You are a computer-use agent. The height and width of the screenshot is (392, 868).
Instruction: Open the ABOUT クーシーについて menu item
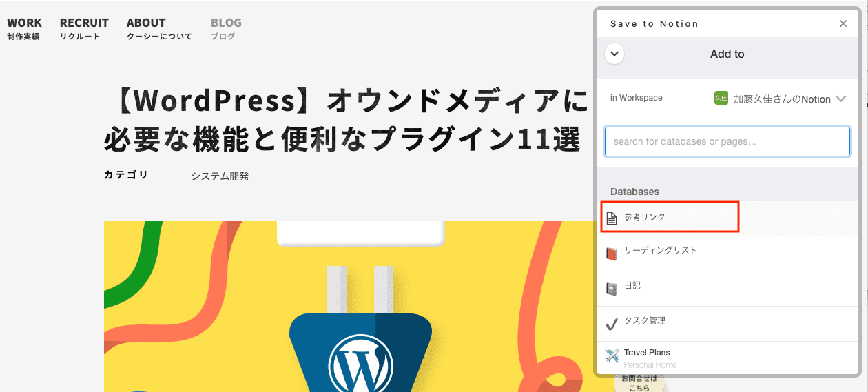(x=159, y=29)
